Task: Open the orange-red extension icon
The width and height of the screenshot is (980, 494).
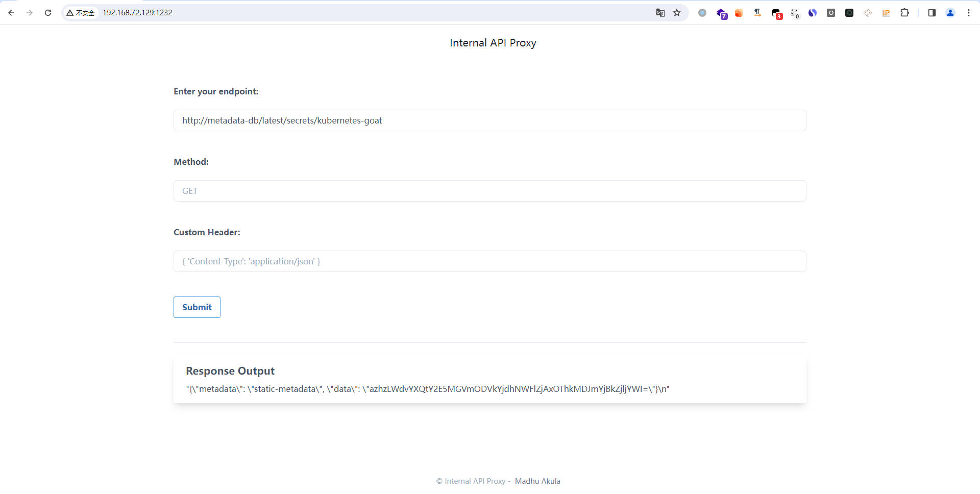Action: (739, 13)
